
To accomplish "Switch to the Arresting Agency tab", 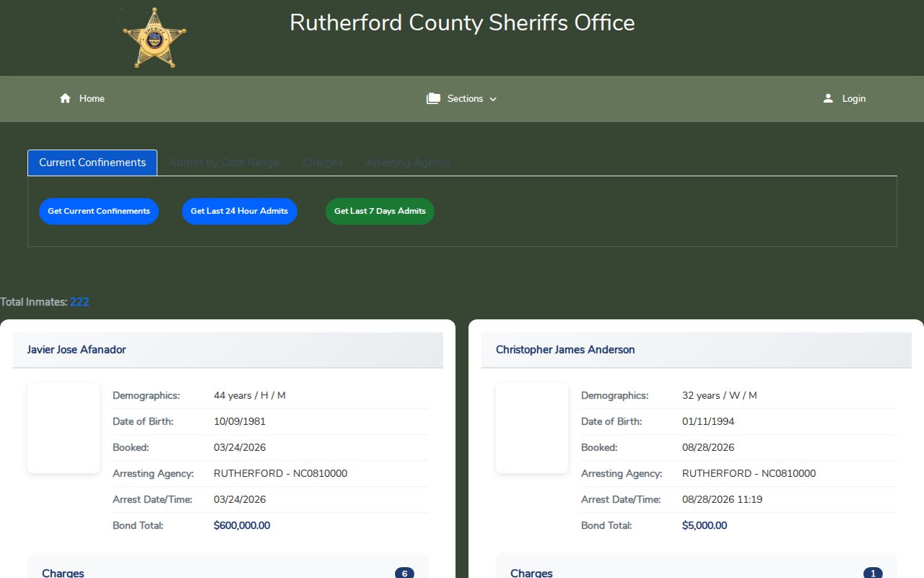I will pyautogui.click(x=408, y=163).
